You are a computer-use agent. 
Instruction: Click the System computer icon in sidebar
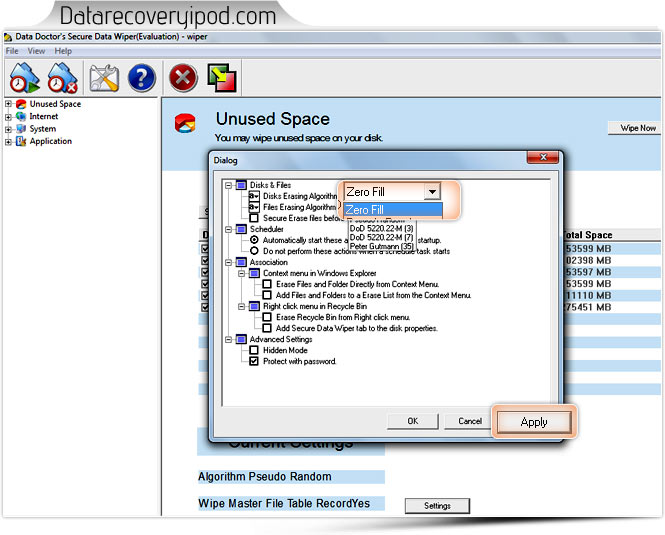(21, 129)
